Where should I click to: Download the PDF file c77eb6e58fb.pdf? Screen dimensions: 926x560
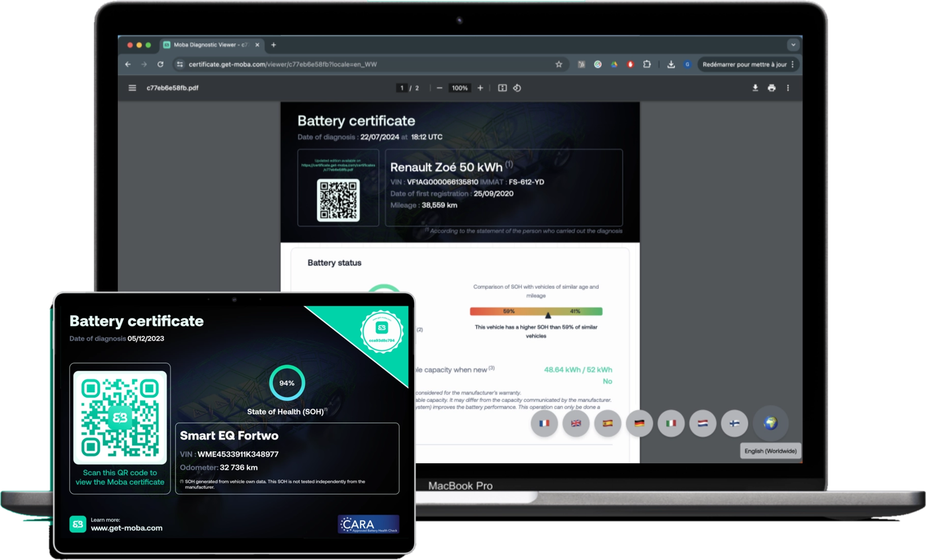tap(755, 88)
